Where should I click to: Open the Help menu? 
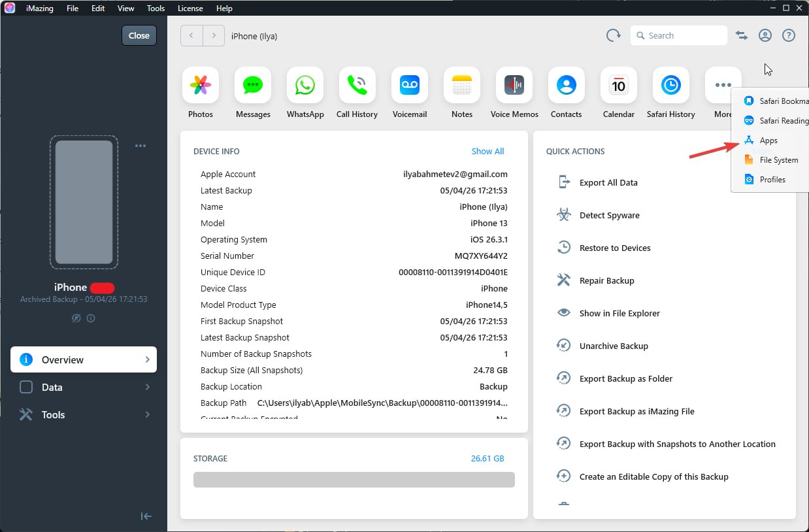point(224,8)
